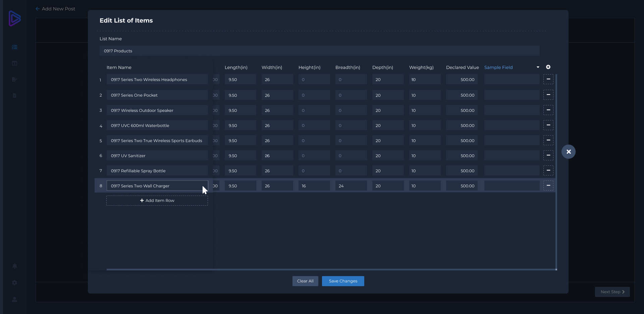
Task: Click Clear All button
Action: (x=305, y=281)
